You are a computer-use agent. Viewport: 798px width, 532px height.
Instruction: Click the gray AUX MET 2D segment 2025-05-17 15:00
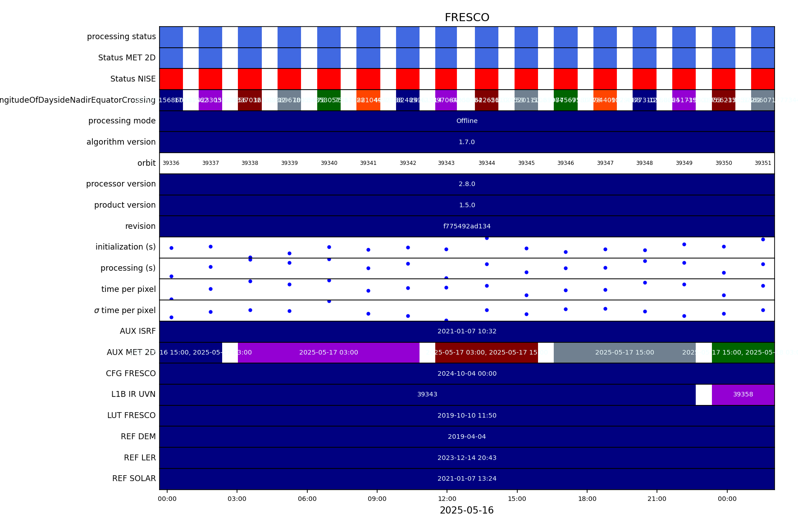pyautogui.click(x=625, y=352)
